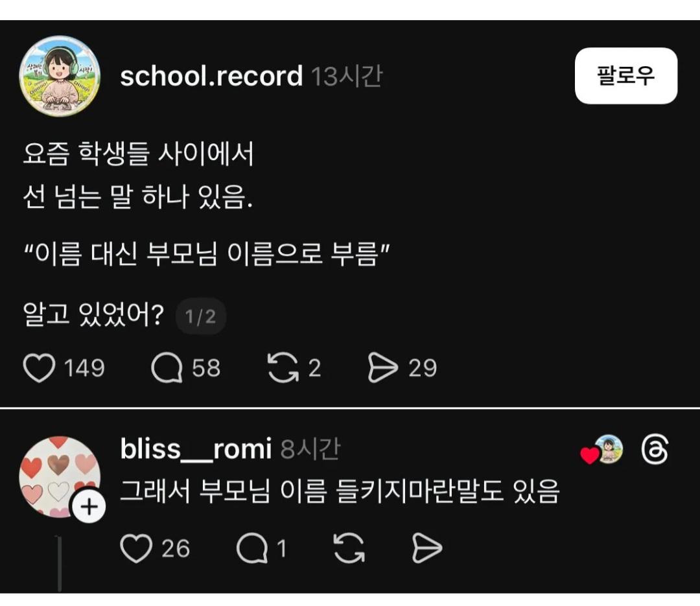The width and height of the screenshot is (700, 606).
Task: Like the bliss__romi reply
Action: 135,550
